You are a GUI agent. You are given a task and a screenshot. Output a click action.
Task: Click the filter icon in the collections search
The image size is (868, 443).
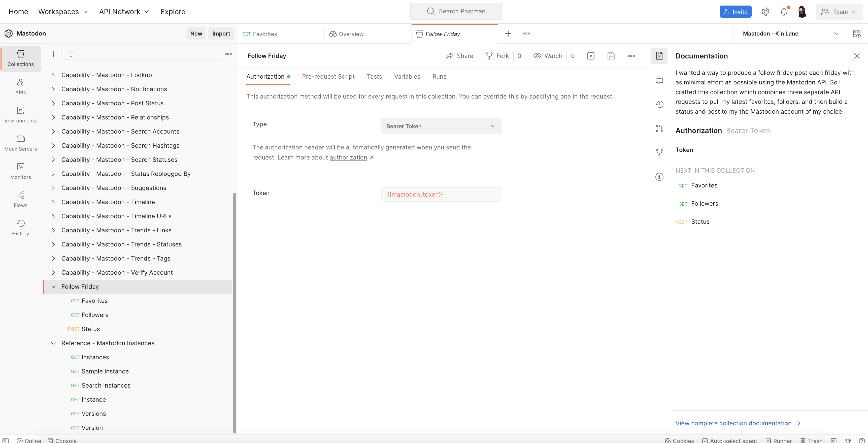click(x=71, y=54)
